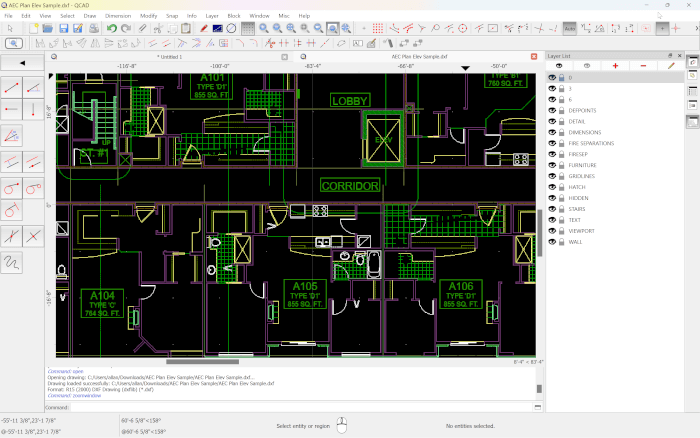Click the Print Preview icon
This screenshot has width=700, height=438.
click(x=94, y=29)
